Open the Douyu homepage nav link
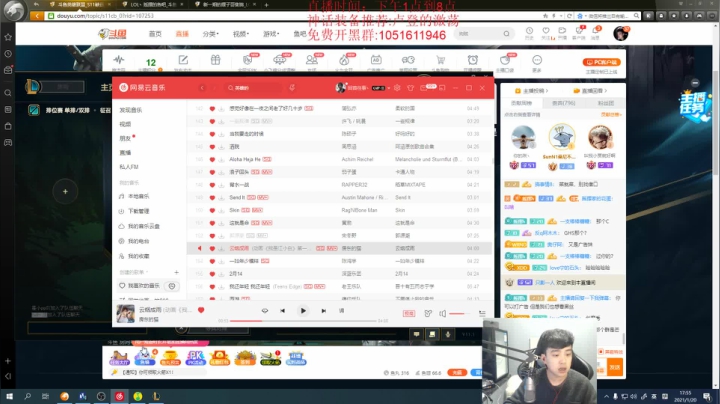The image size is (720, 404). [x=155, y=34]
